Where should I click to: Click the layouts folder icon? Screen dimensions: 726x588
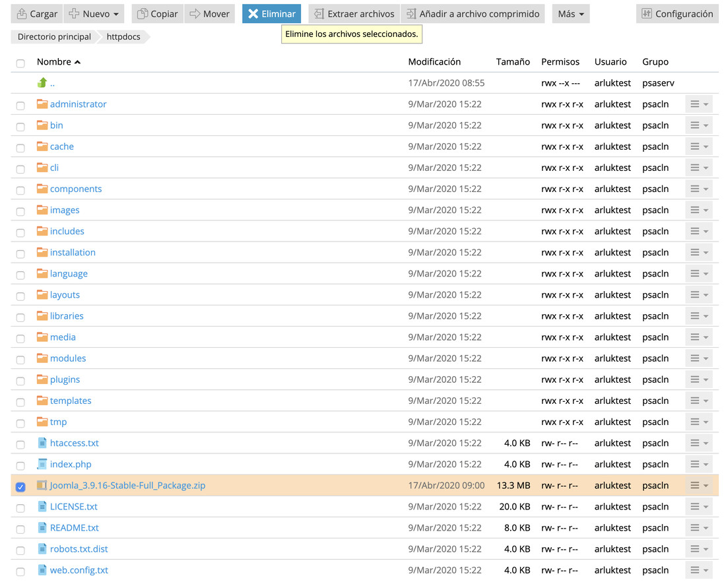42,294
